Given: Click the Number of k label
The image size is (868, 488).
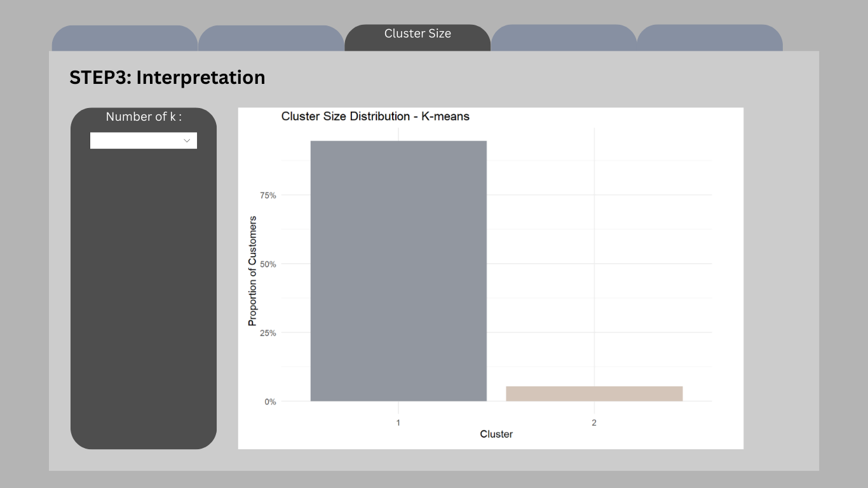Looking at the screenshot, I should click(x=144, y=117).
